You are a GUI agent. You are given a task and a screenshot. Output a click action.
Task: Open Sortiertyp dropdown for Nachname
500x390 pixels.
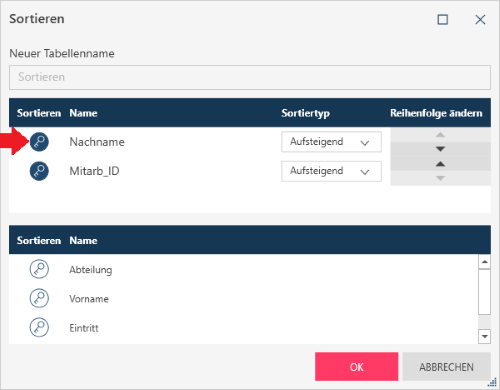click(331, 142)
